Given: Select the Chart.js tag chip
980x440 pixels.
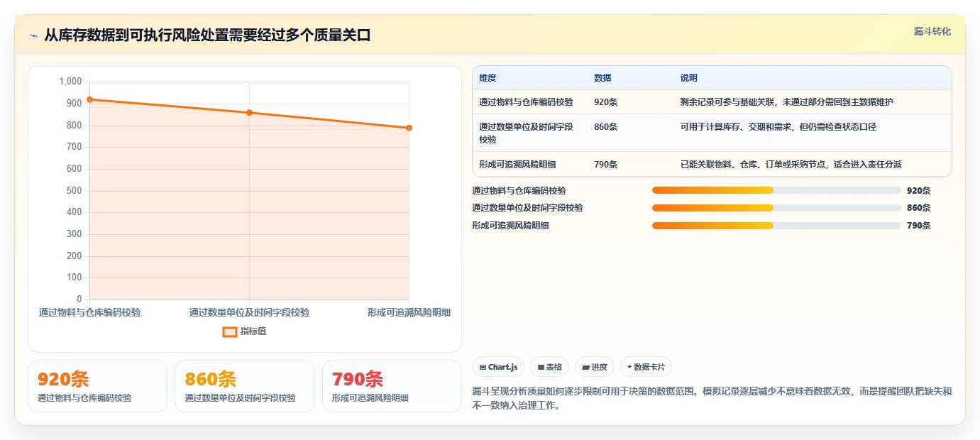Looking at the screenshot, I should click(x=498, y=367).
